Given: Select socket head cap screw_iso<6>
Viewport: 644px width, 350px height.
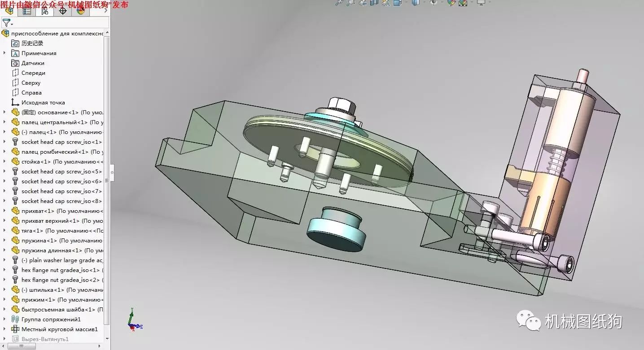Looking at the screenshot, I should 62,181.
